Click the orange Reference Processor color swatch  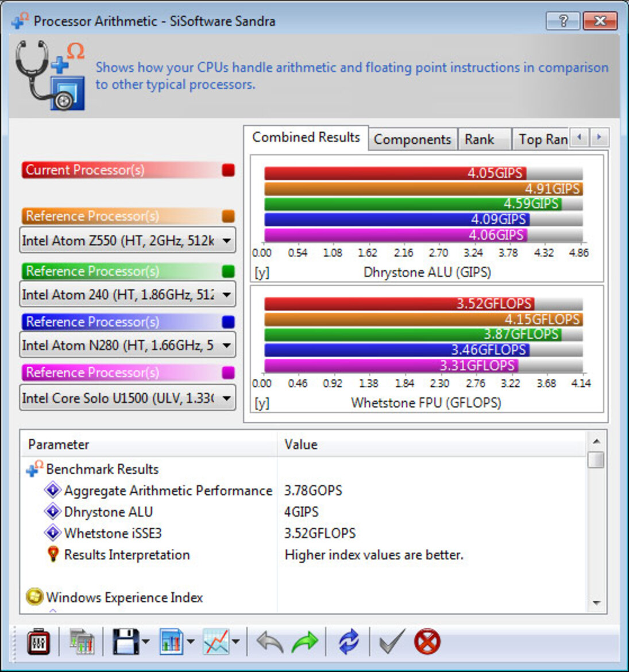pyautogui.click(x=228, y=216)
